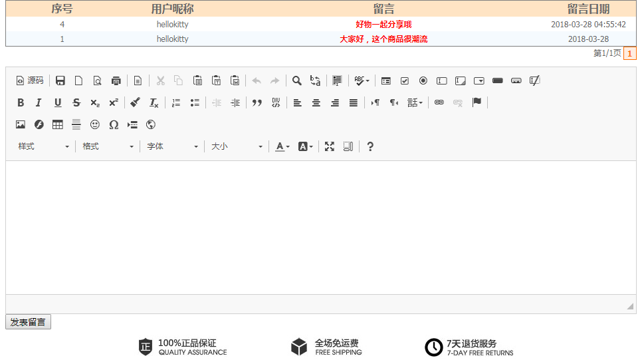Insert a special character
This screenshot has width=644, height=360.
coord(114,124)
